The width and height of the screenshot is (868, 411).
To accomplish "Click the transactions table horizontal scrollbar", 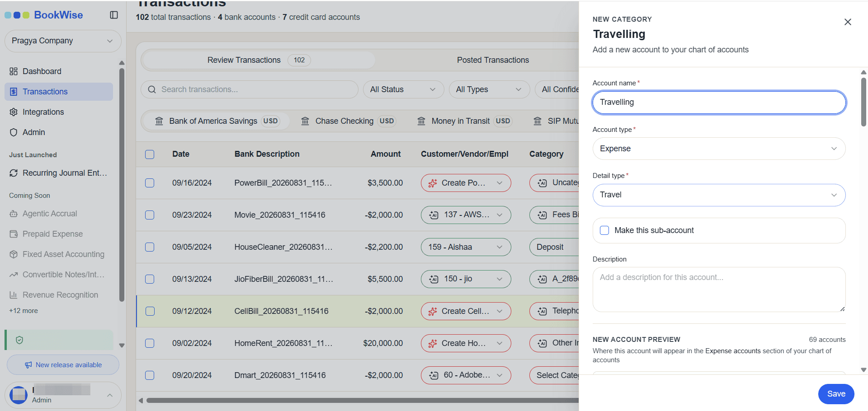I will (x=362, y=400).
